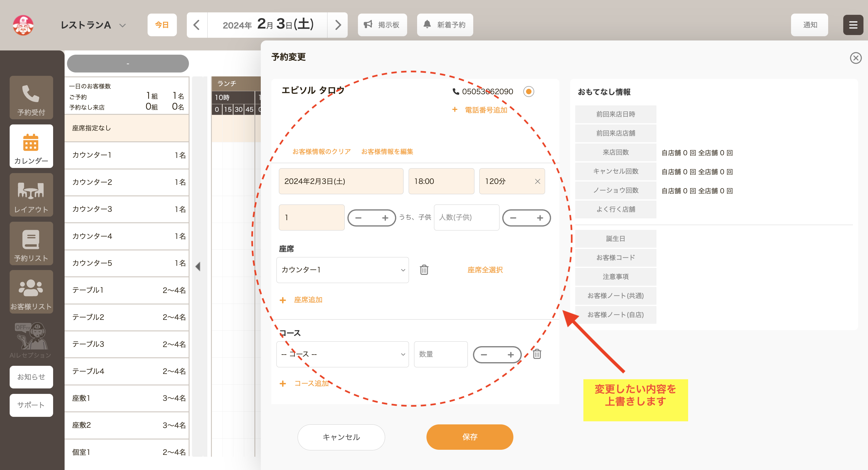Click the サポート button
868x470 pixels.
tap(31, 405)
